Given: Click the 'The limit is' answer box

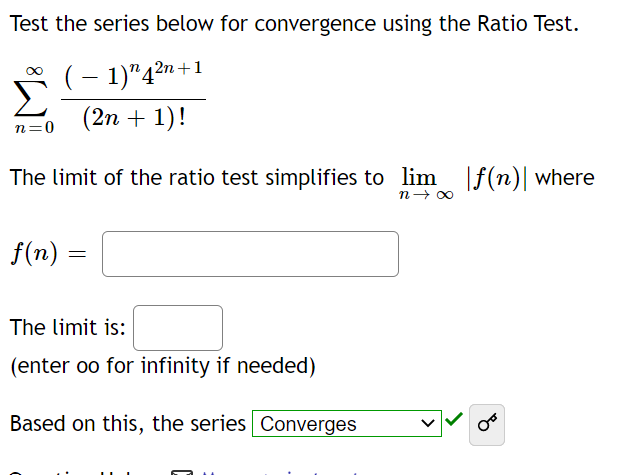Looking at the screenshot, I should 178,328.
